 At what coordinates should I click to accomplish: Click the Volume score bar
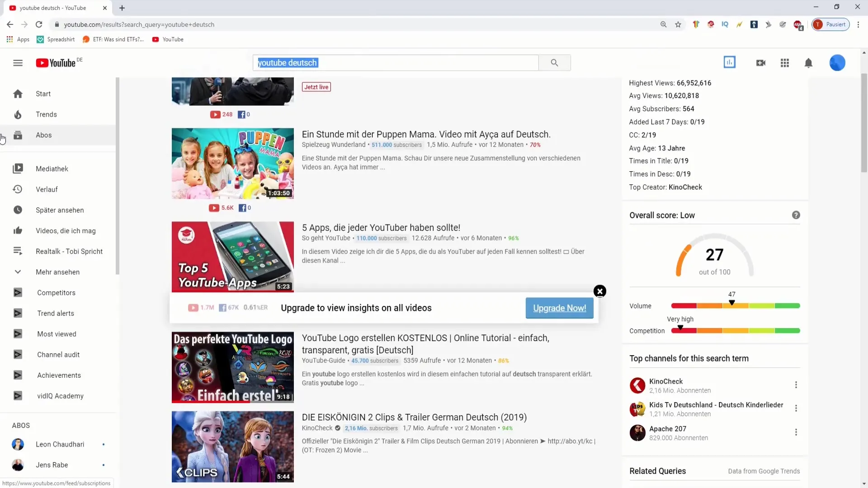pyautogui.click(x=735, y=306)
